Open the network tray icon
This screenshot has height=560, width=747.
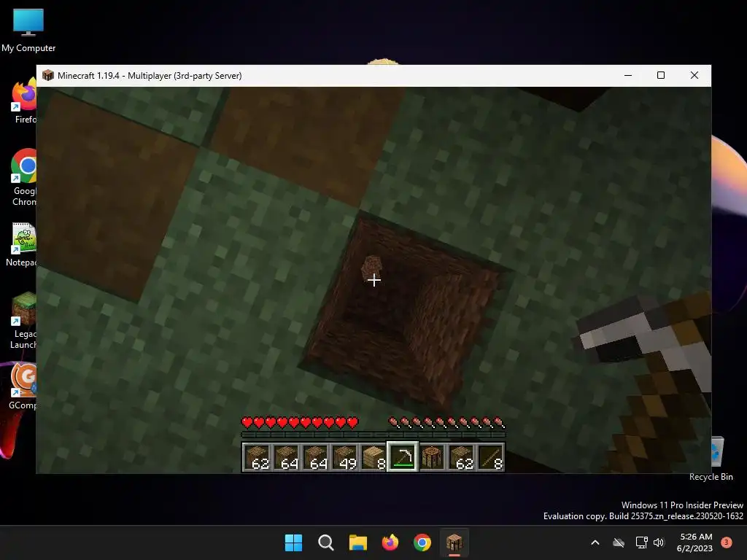(x=642, y=542)
